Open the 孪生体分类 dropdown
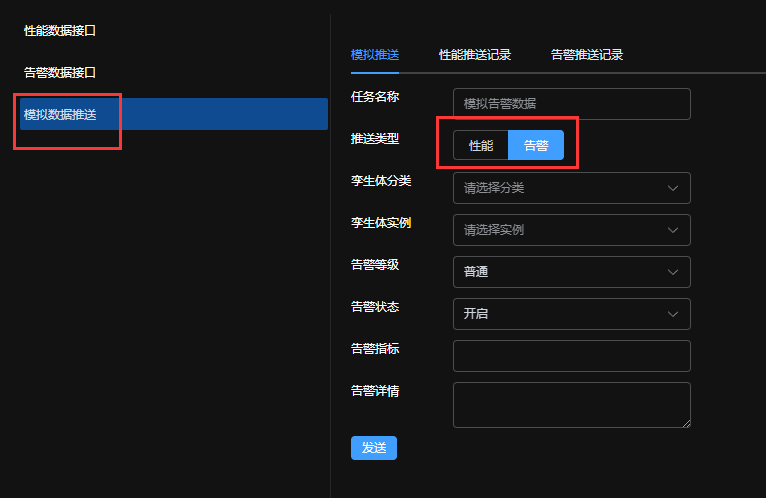The image size is (766, 498). coord(572,188)
